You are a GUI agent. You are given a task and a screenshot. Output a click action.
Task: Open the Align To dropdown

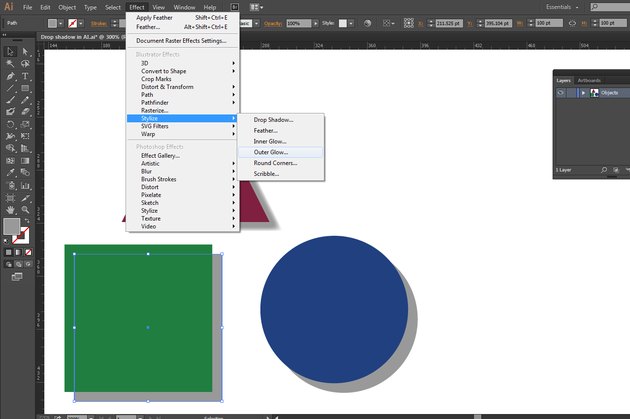click(x=387, y=23)
